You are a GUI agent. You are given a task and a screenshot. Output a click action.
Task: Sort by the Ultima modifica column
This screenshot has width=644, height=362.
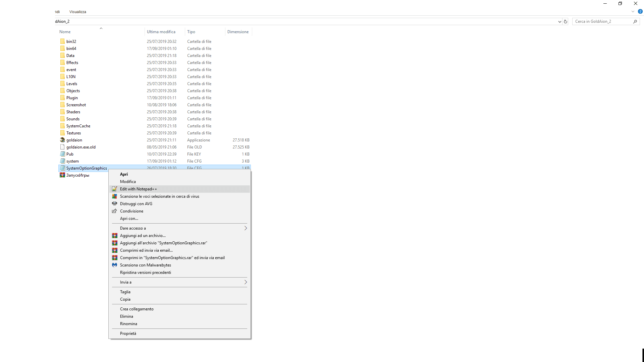pos(161,32)
